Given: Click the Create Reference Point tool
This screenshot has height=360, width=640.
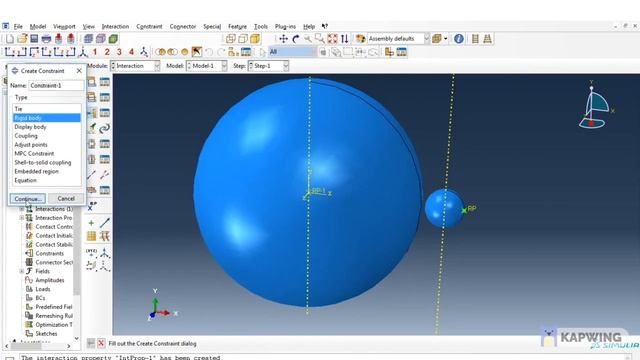Looking at the screenshot, I should coord(92,205).
